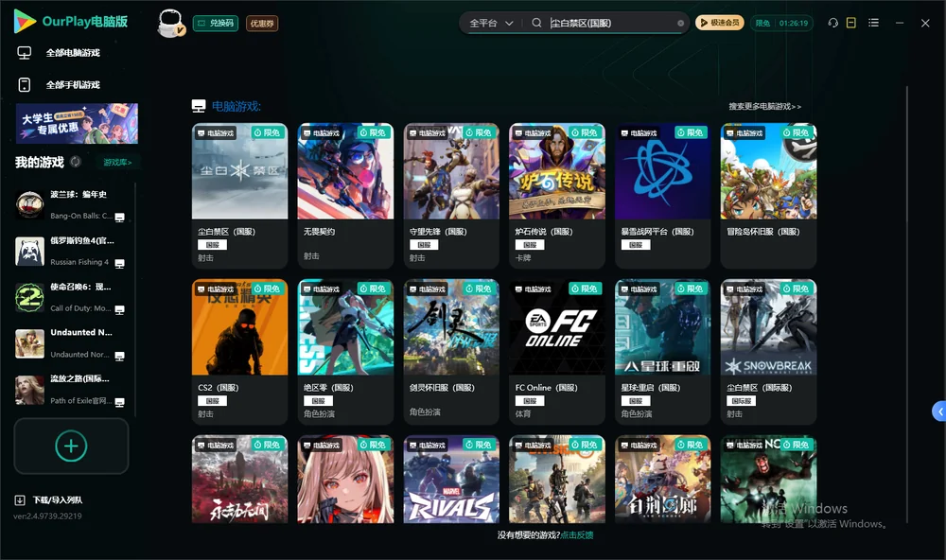This screenshot has width=946, height=560.
Task: Select 波兰球: 编年史 in my games
Action: tap(71, 205)
